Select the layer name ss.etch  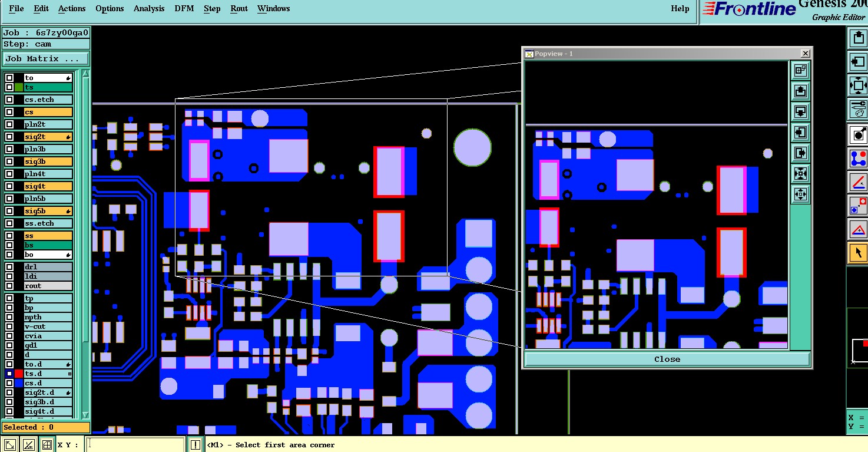tap(48, 223)
